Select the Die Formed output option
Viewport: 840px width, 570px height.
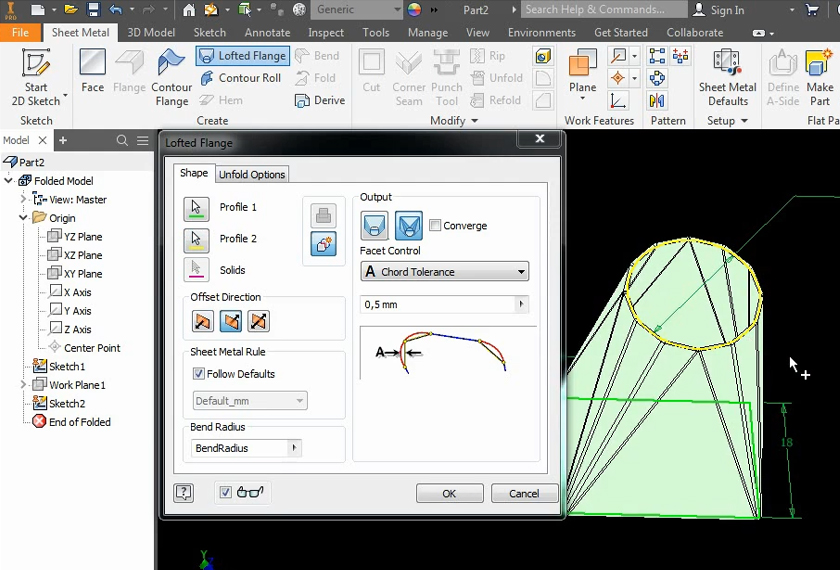(375, 226)
